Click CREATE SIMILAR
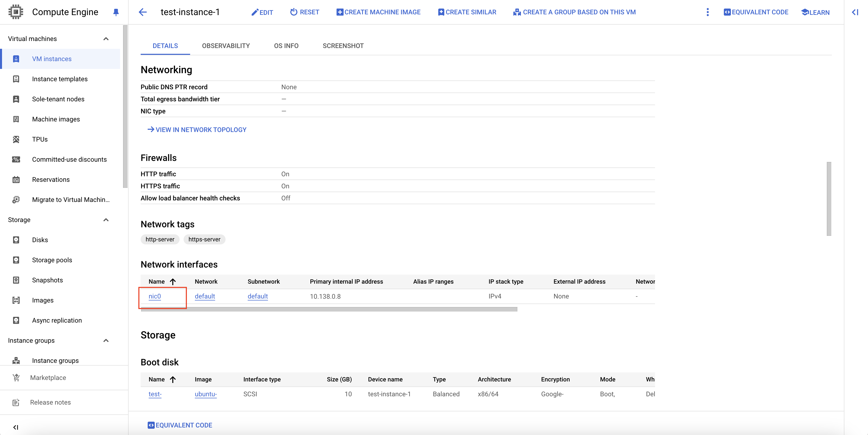Screen dimensions: 868x435 pyautogui.click(x=467, y=12)
